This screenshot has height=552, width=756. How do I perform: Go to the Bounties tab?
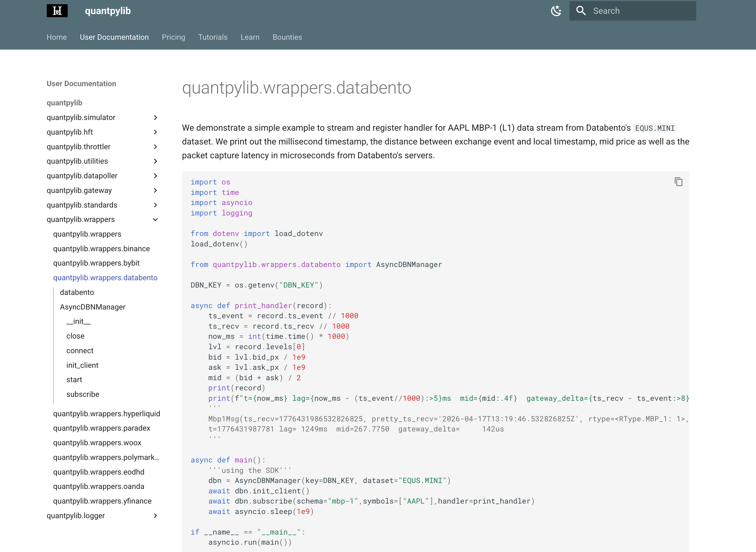click(x=287, y=37)
